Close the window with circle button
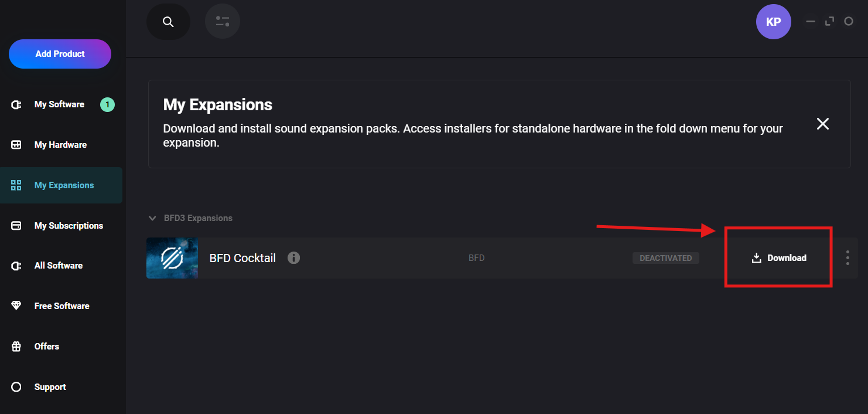The image size is (868, 414). (x=848, y=22)
